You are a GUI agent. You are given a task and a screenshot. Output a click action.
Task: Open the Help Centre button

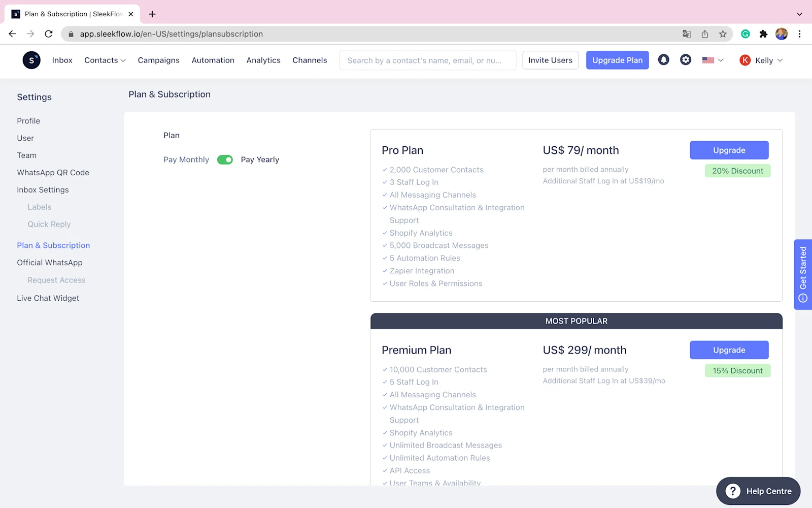(x=758, y=491)
